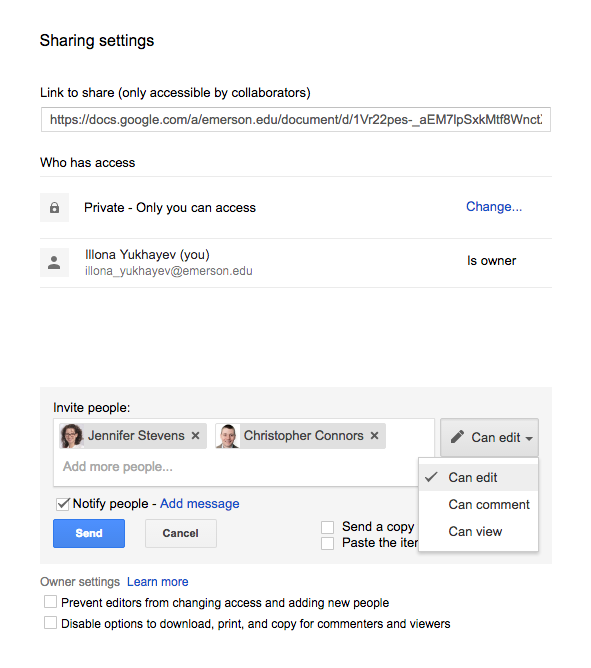Enable the Send a copy checkbox
The image size is (591, 668).
pos(327,527)
